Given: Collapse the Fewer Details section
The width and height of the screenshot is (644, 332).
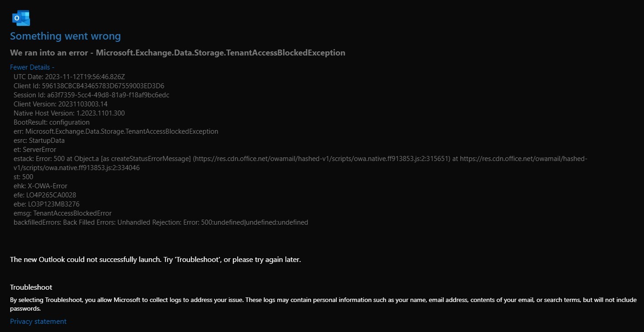Looking at the screenshot, I should click(32, 67).
